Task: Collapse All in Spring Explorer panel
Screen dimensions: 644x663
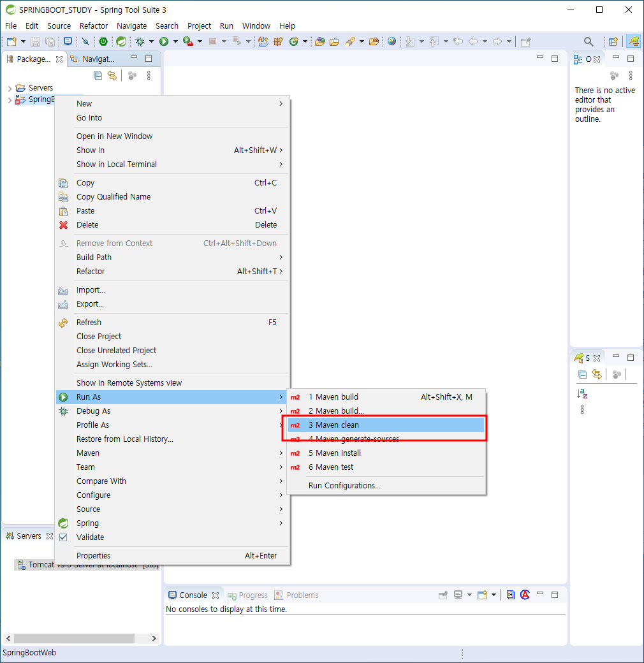Action: (582, 375)
